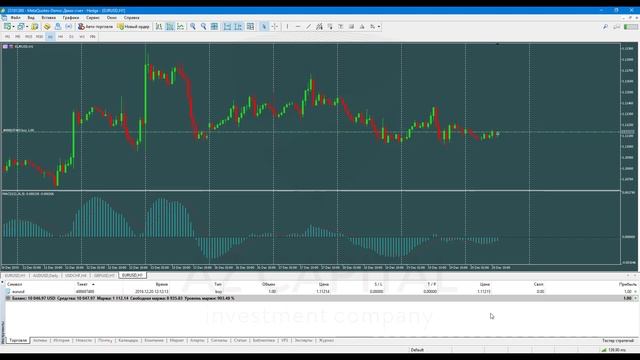Click the New Chart toolbar icon
The image size is (640, 360).
click(x=7, y=27)
